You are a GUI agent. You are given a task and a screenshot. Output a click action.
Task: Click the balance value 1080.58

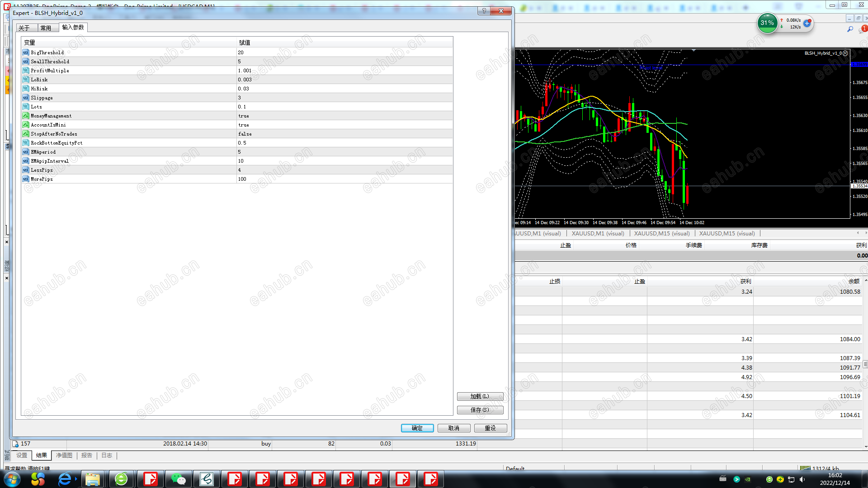pyautogui.click(x=850, y=292)
